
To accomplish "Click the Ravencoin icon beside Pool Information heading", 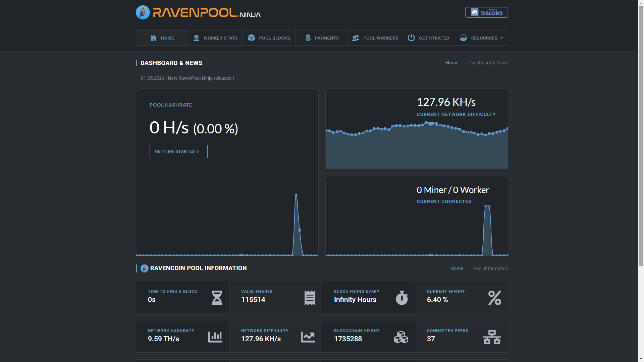I will coord(144,268).
